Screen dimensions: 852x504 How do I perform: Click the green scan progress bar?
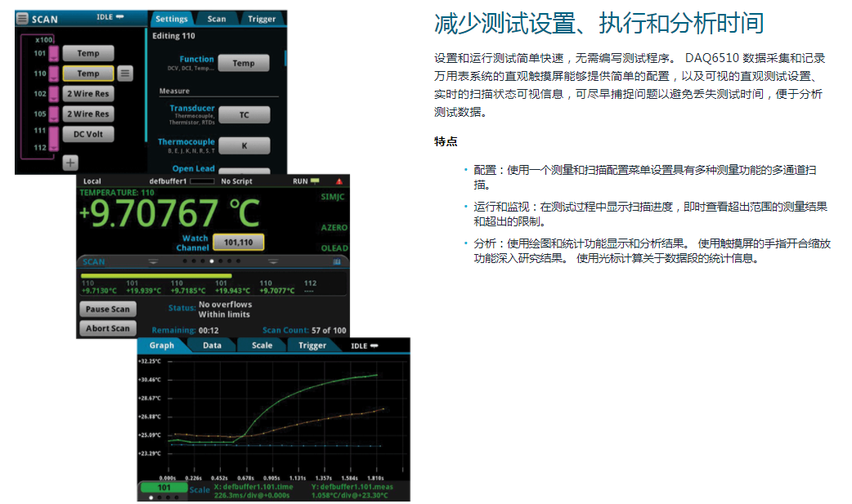(x=156, y=276)
